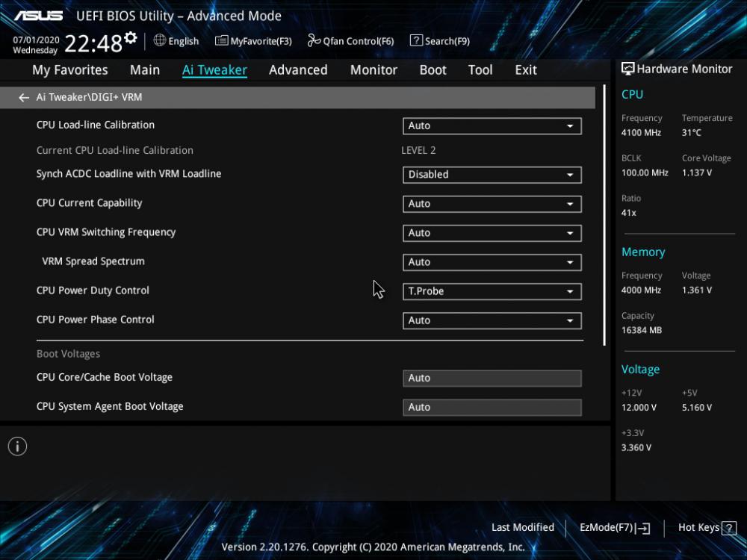This screenshot has width=747, height=560.
Task: Click the vertical scrollbar of the settings list
Action: point(604,215)
